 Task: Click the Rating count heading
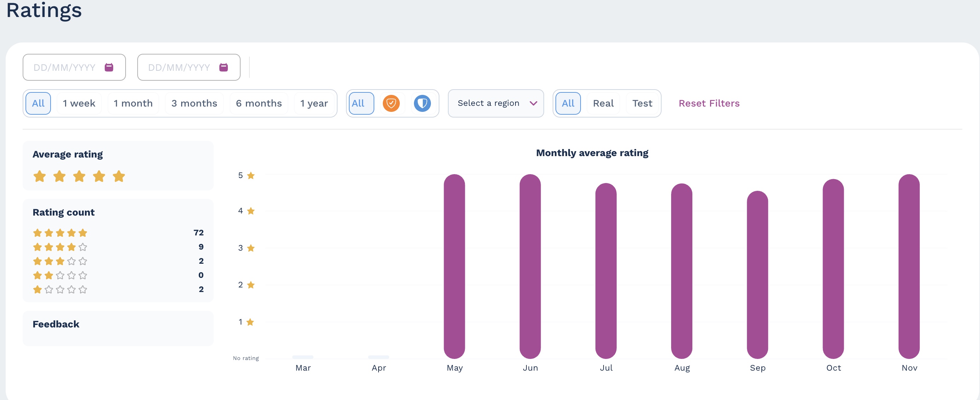64,212
